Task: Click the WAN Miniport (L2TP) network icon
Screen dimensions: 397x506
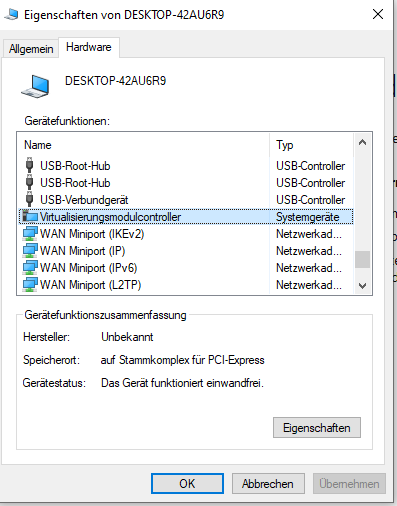Action: pos(30,285)
